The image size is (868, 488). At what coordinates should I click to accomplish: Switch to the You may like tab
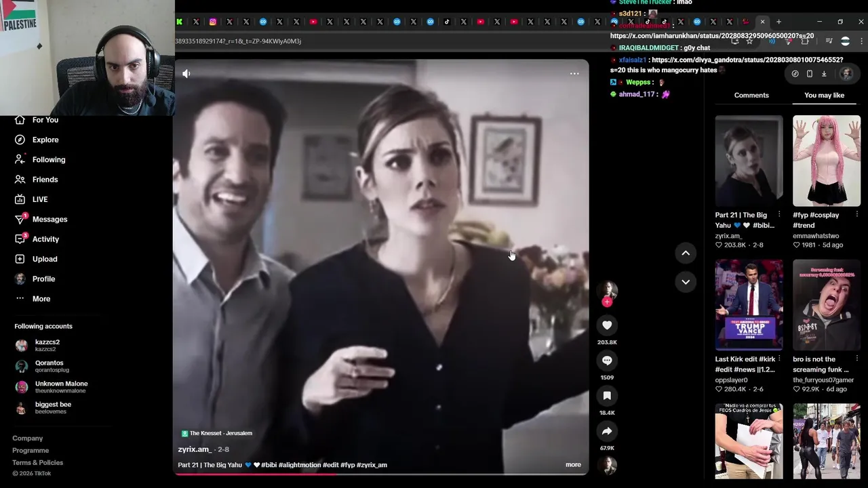(x=824, y=96)
